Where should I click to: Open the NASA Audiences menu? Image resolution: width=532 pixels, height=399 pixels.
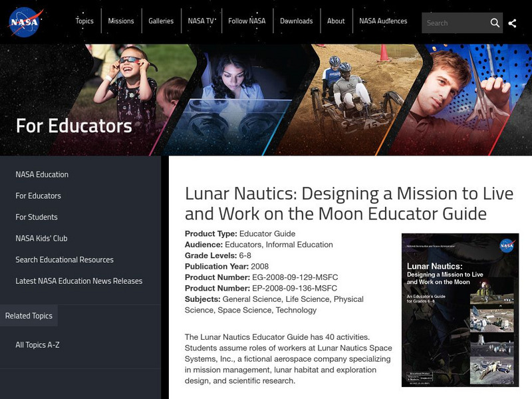[x=383, y=21]
